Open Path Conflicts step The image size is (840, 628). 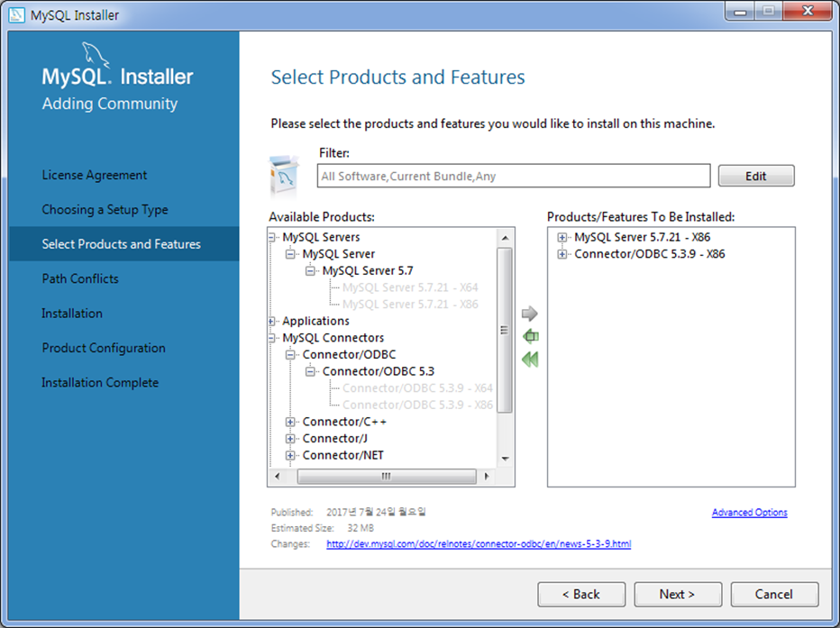click(x=80, y=278)
